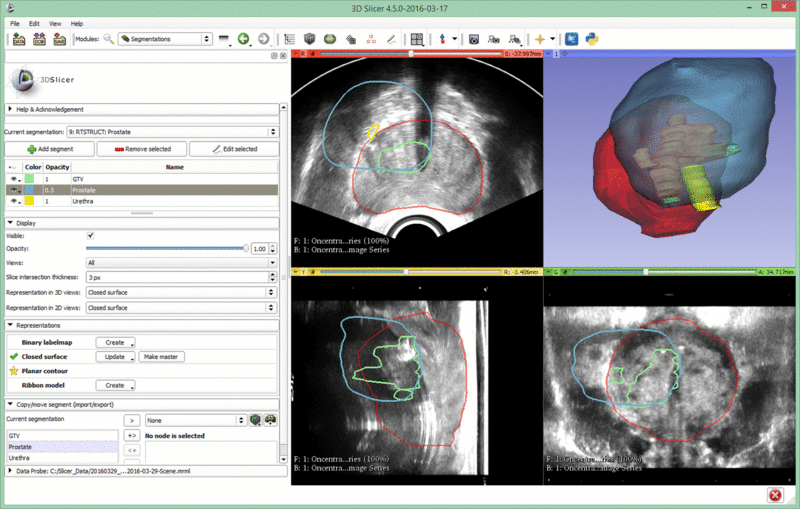Click the red error log icon at bottom right
800x509 pixels.
click(x=775, y=495)
